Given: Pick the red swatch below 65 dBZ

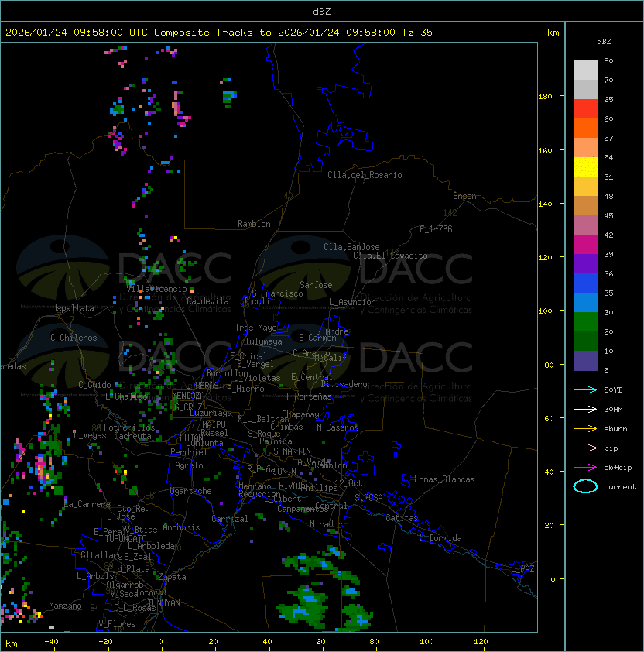Looking at the screenshot, I should [x=585, y=108].
